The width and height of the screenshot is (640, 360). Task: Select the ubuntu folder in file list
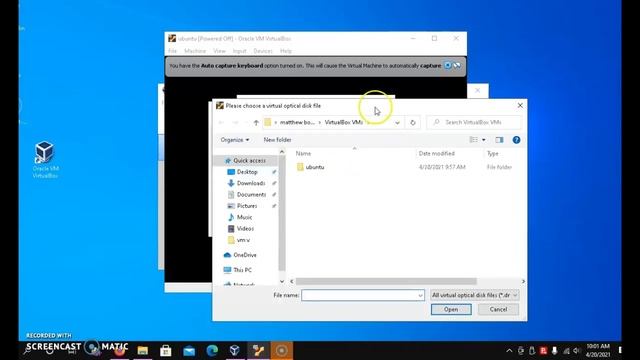coord(315,167)
